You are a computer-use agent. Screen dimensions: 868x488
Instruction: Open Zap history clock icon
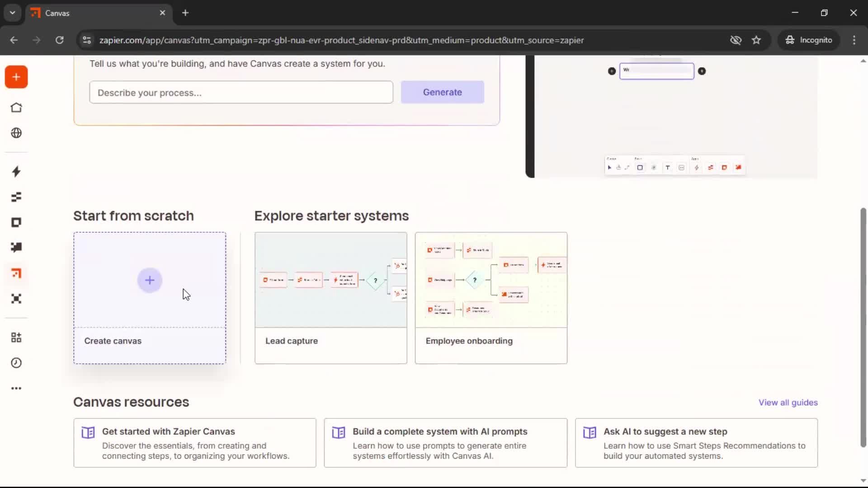16,363
